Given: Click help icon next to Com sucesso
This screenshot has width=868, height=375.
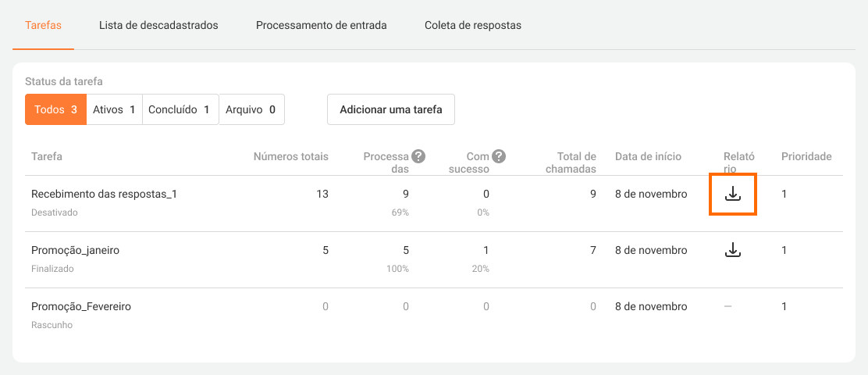Looking at the screenshot, I should (x=499, y=156).
